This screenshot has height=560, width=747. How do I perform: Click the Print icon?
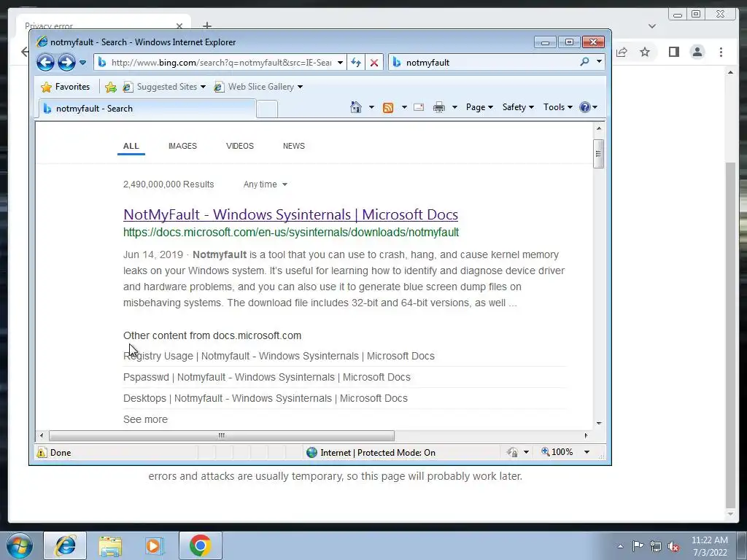438,108
